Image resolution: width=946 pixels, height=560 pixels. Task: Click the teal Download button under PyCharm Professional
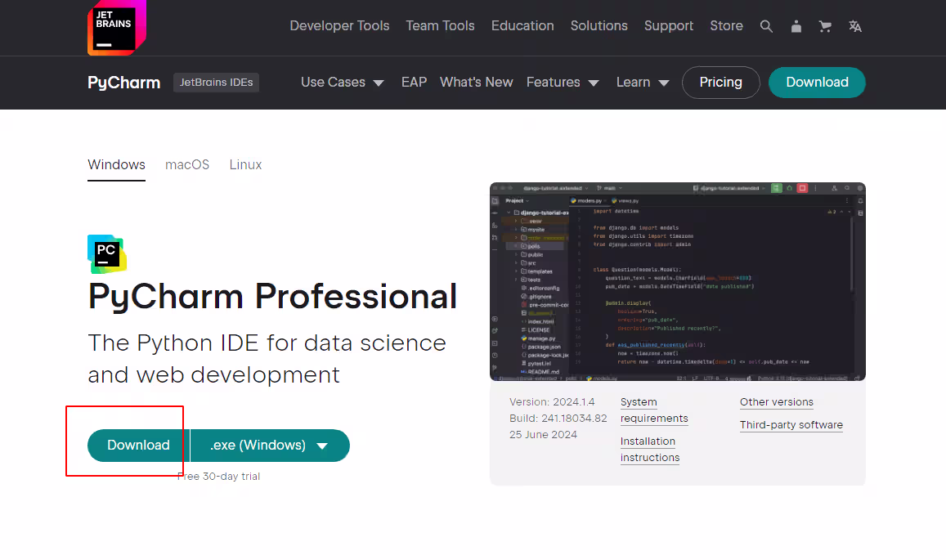[138, 446]
